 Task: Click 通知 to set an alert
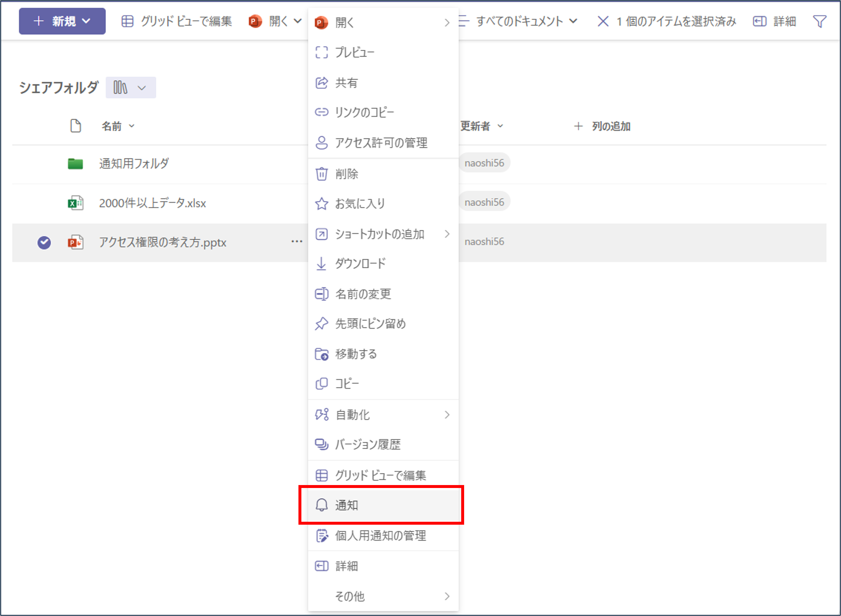point(383,505)
